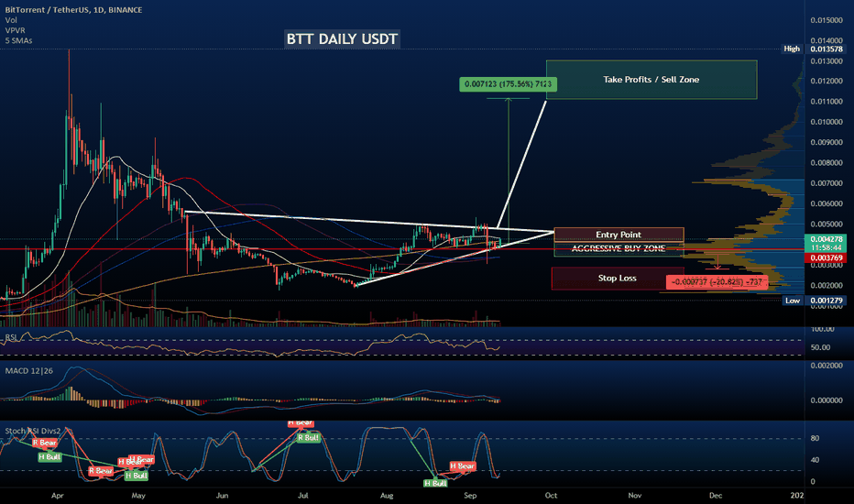Select the MACD 12|26 indicator label

coord(29,371)
